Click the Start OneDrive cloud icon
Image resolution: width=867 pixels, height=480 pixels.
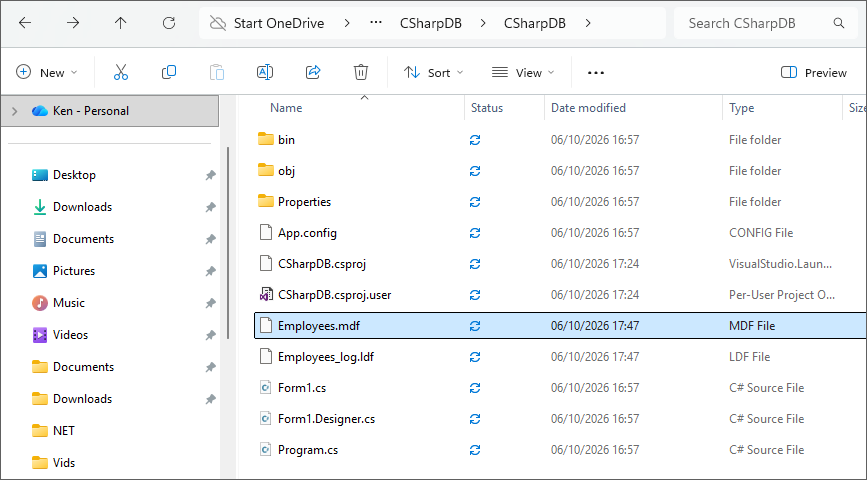218,23
